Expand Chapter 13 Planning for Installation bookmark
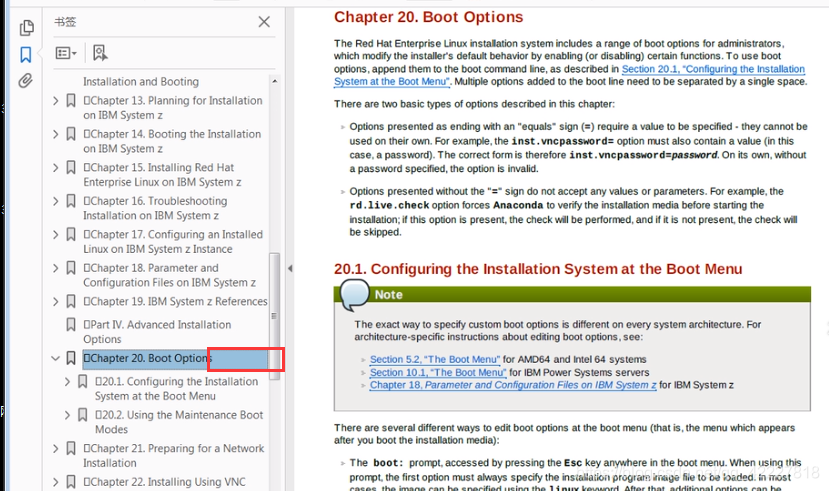 click(56, 100)
